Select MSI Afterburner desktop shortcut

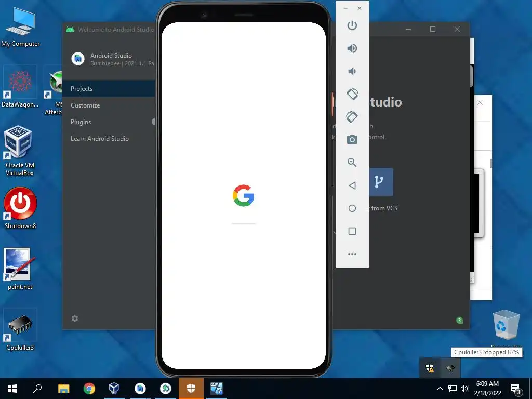click(x=54, y=91)
